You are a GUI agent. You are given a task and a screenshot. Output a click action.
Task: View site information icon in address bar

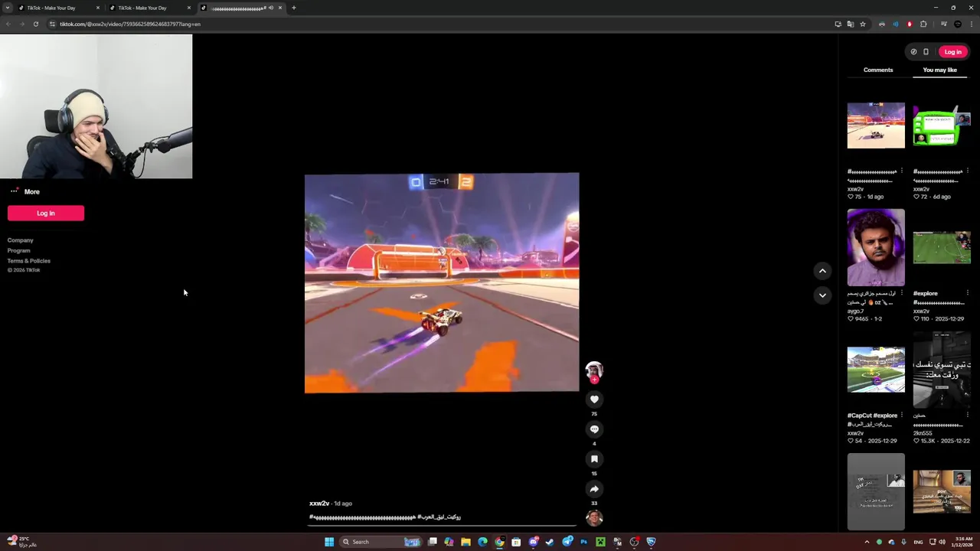pyautogui.click(x=52, y=24)
